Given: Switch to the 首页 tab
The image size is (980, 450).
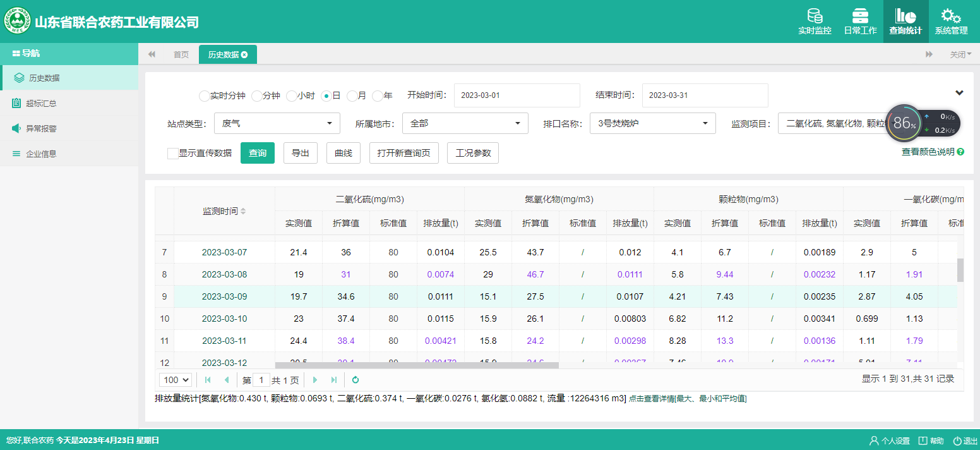Looking at the screenshot, I should 181,54.
